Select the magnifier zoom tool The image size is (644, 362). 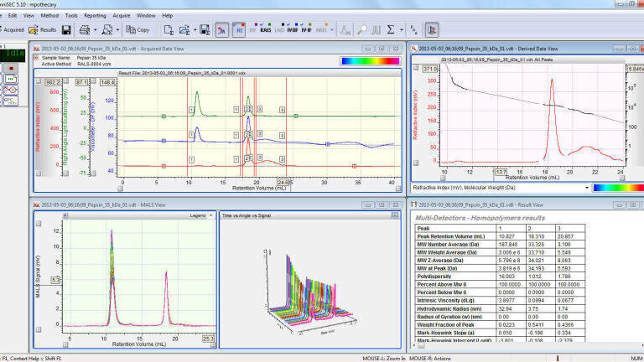[361, 30]
